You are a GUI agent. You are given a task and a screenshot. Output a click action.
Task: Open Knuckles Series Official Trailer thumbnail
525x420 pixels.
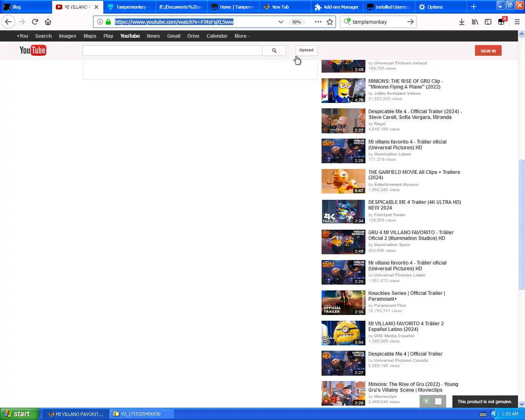(343, 302)
